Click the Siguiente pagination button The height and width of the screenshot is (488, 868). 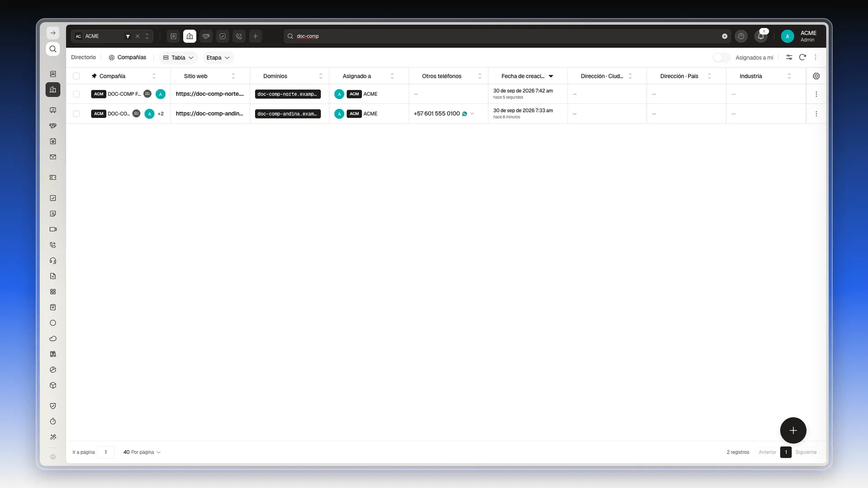click(806, 452)
